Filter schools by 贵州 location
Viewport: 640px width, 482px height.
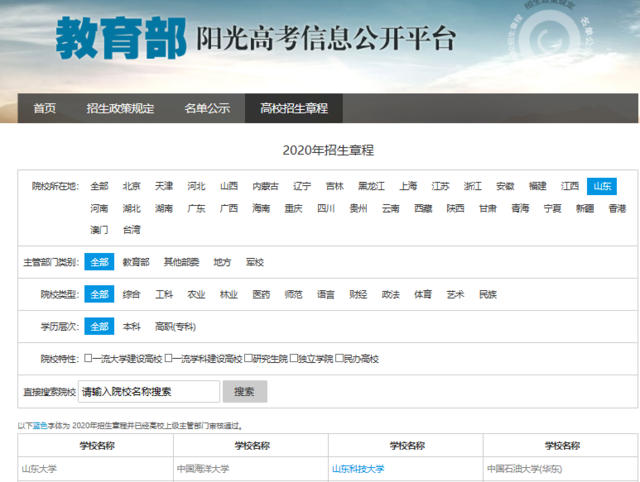(x=358, y=208)
